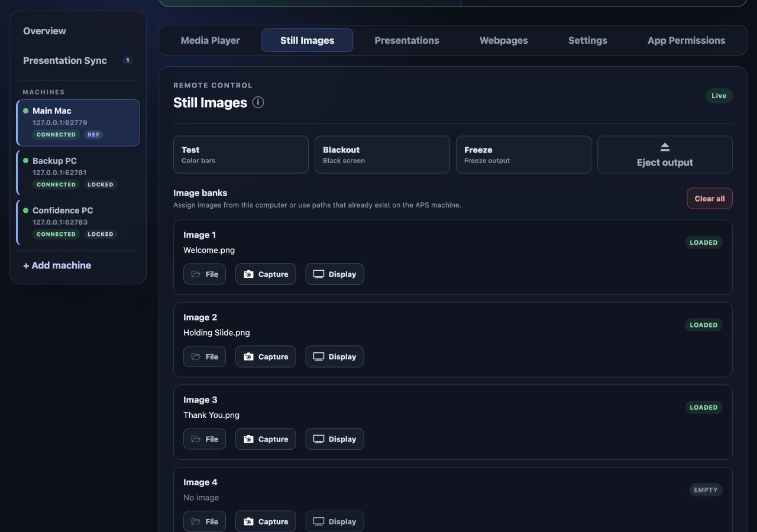Click camera icon in Image 2 Capture button
This screenshot has height=532, width=757.
[x=248, y=356]
